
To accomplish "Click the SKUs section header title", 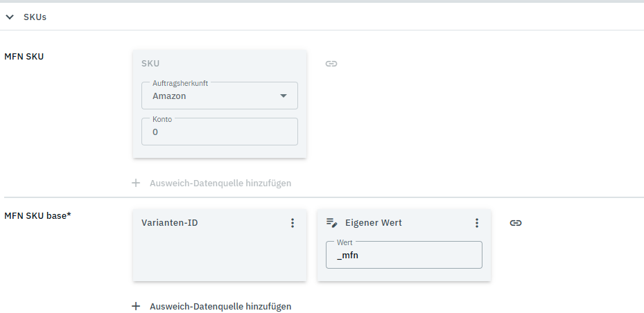I will pos(35,17).
